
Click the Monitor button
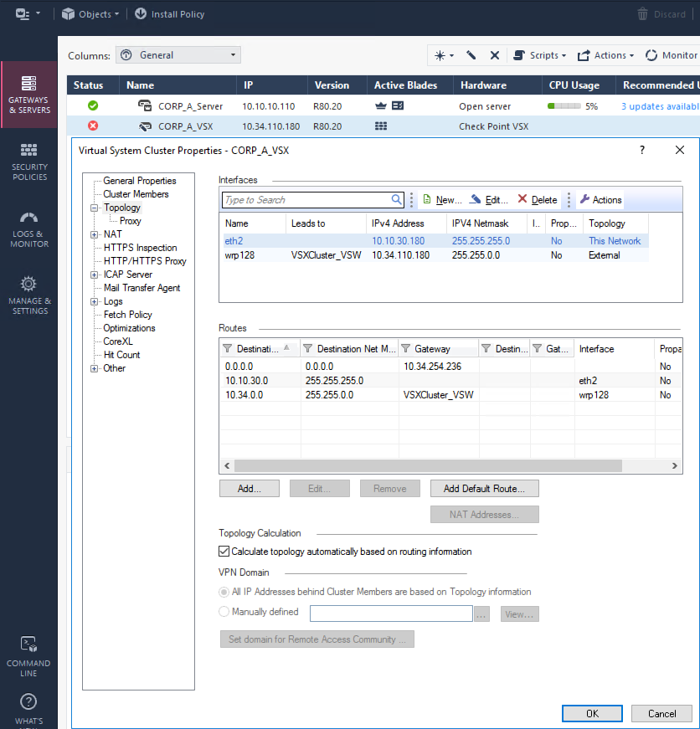pyautogui.click(x=672, y=56)
